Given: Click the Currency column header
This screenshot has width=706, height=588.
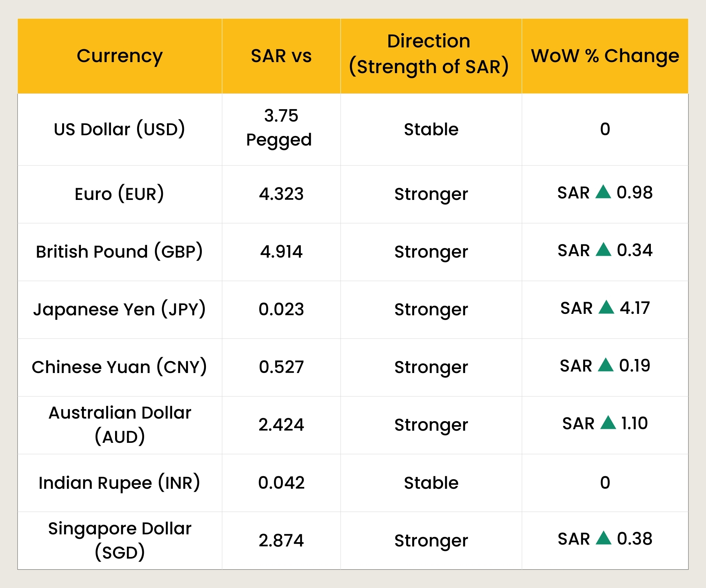Looking at the screenshot, I should pyautogui.click(x=120, y=56).
